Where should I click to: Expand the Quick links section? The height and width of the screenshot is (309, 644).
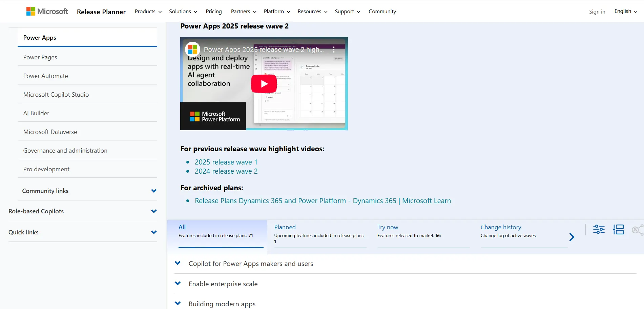pos(154,232)
